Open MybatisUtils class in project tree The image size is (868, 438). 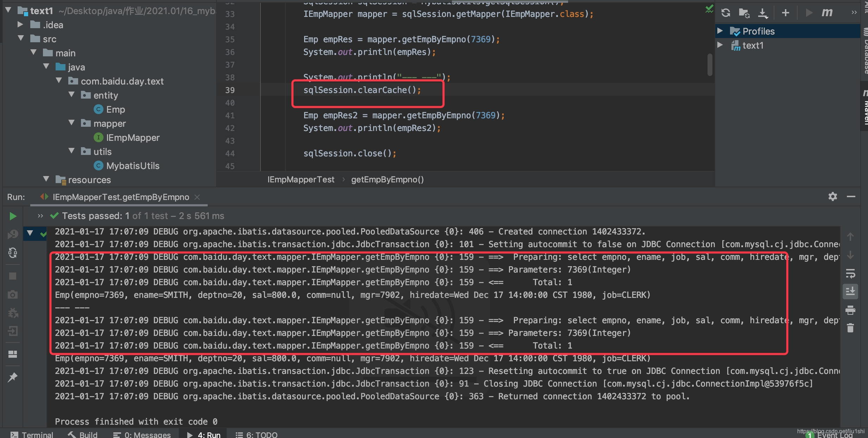(x=132, y=166)
